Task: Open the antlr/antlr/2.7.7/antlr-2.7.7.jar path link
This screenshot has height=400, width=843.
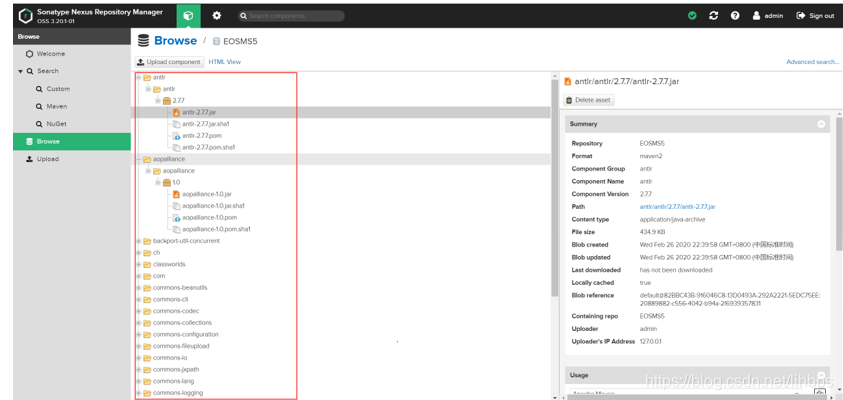Action: (x=677, y=206)
